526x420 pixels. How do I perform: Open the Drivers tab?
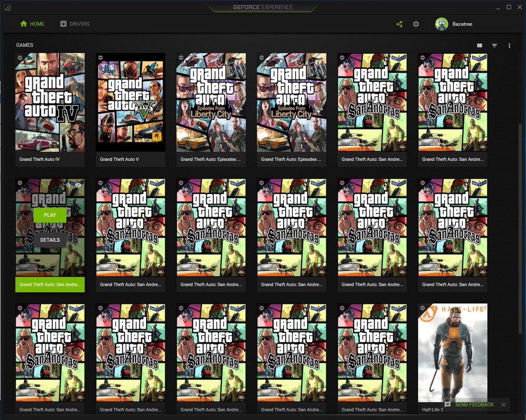(x=75, y=24)
